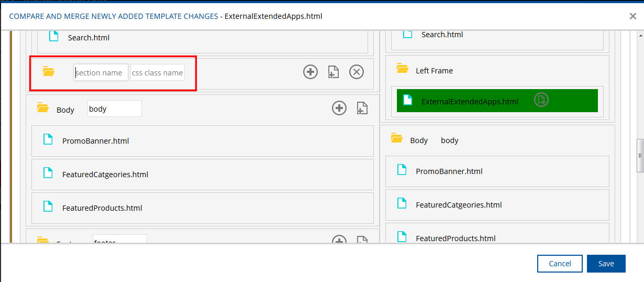Screen dimensions: 644x282
Task: Click the Save button
Action: [x=606, y=264]
